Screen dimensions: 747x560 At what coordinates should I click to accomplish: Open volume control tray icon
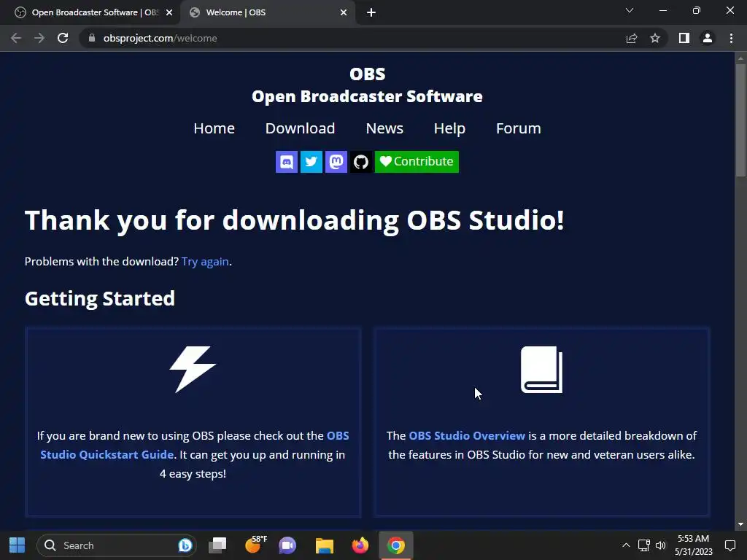pos(660,545)
